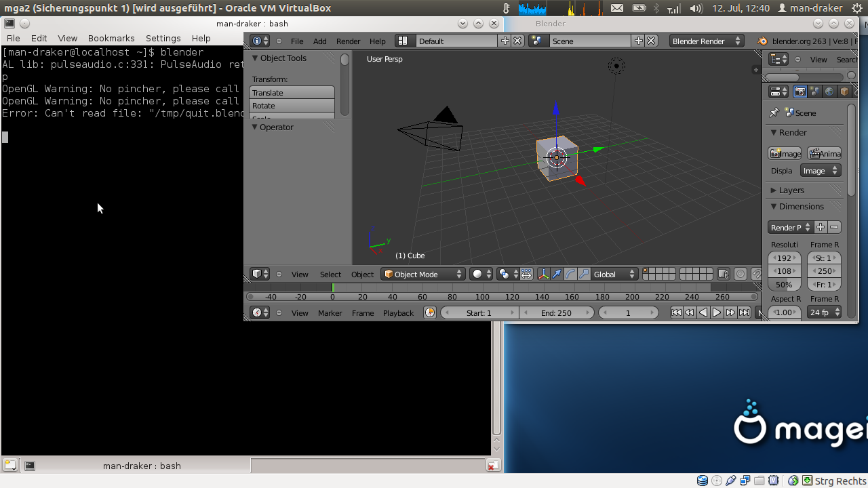Open the pivot point selector
This screenshot has height=488, width=868.
click(x=508, y=274)
